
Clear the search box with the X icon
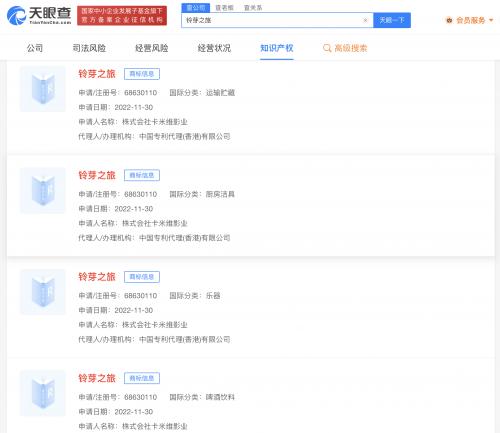(365, 20)
